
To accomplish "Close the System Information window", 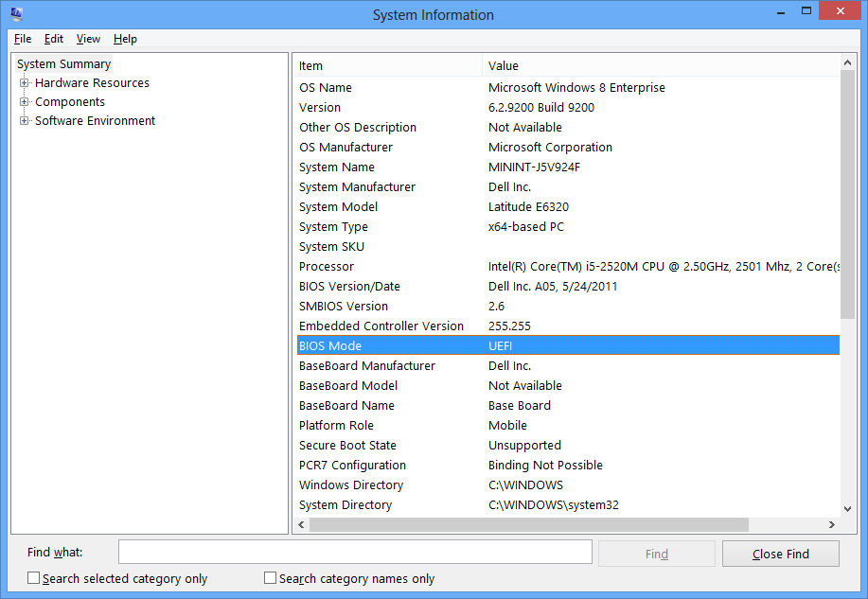I will (840, 11).
